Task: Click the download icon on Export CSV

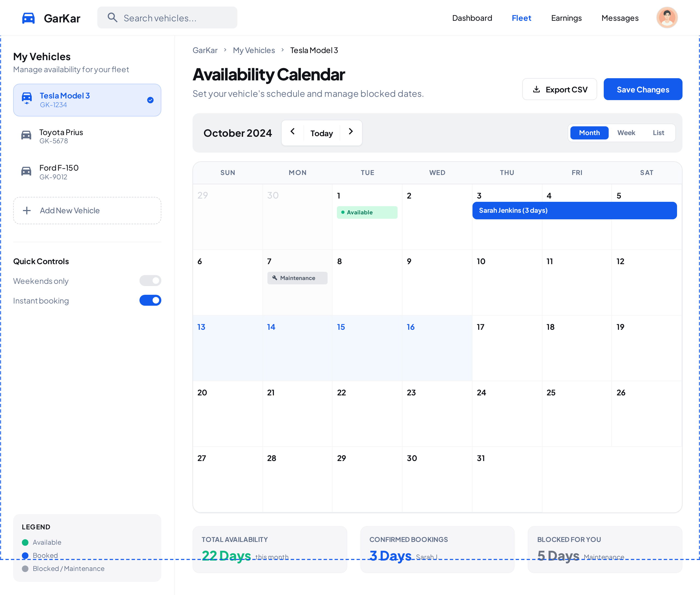Action: pos(536,89)
